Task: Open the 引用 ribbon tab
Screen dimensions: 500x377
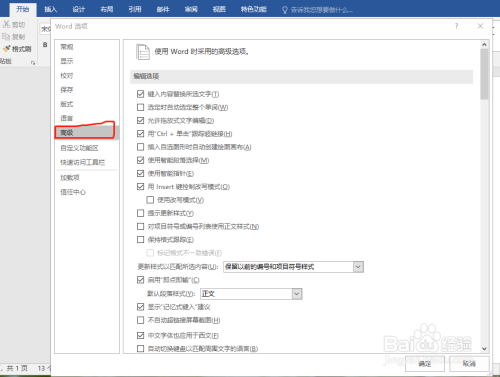Action: [x=135, y=9]
